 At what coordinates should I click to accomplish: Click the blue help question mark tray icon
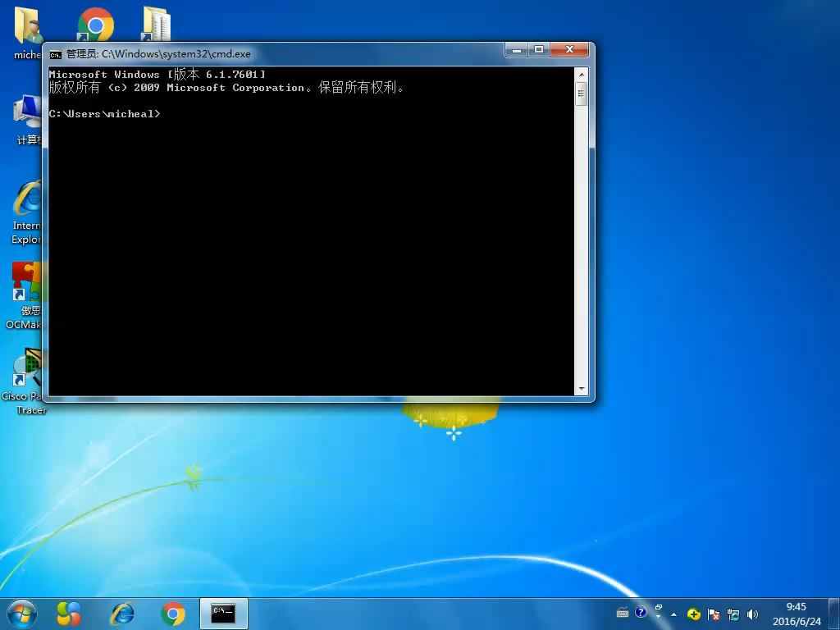[x=641, y=612]
